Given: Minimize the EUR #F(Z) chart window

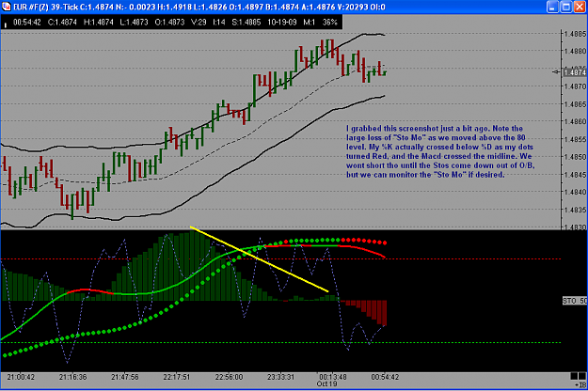Looking at the screenshot, I should tap(553, 7).
